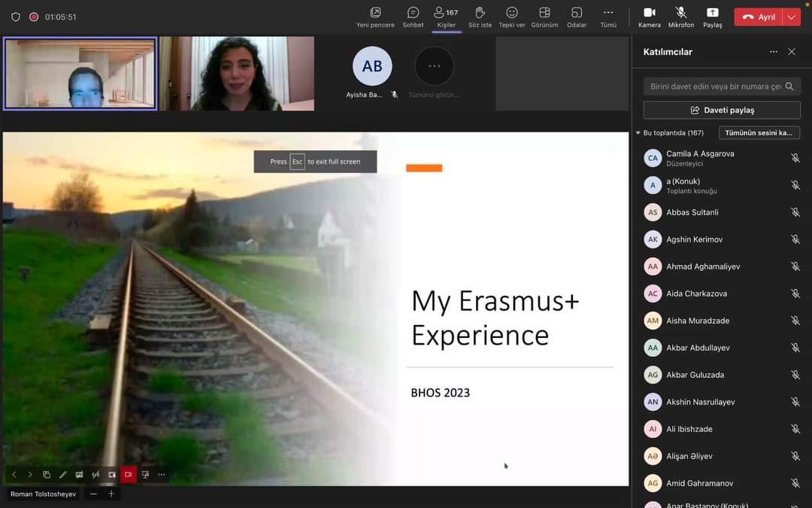Close the Katılımcılar panel

click(x=791, y=52)
